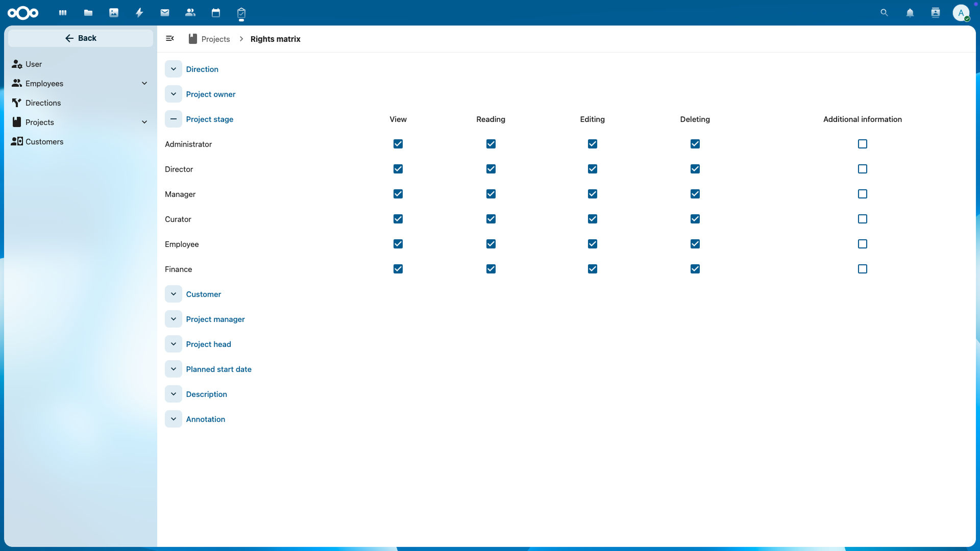The height and width of the screenshot is (551, 980).
Task: Expand the Customer section chevron
Action: coord(174,294)
